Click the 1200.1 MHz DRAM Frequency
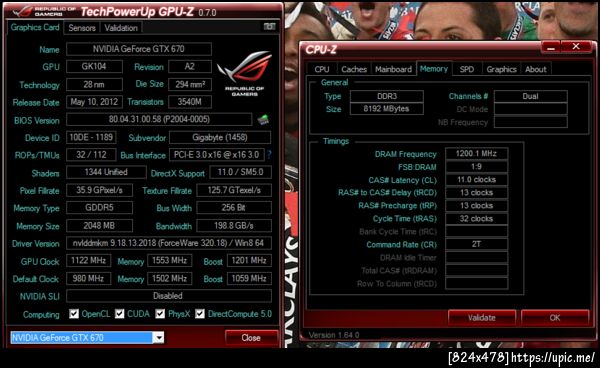 pos(477,153)
